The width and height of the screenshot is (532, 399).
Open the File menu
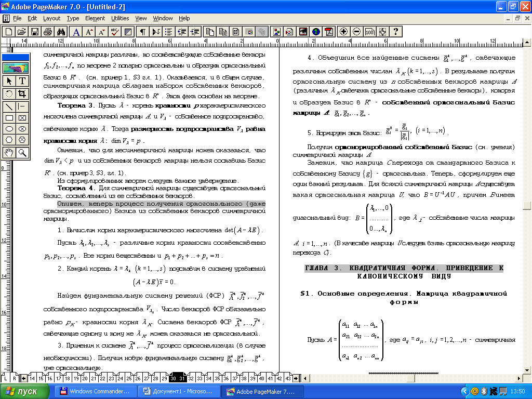[x=17, y=18]
